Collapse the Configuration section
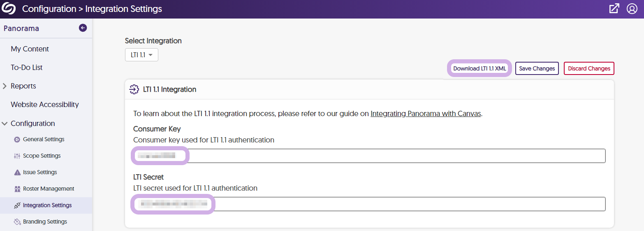This screenshot has height=231, width=644. click(5, 124)
